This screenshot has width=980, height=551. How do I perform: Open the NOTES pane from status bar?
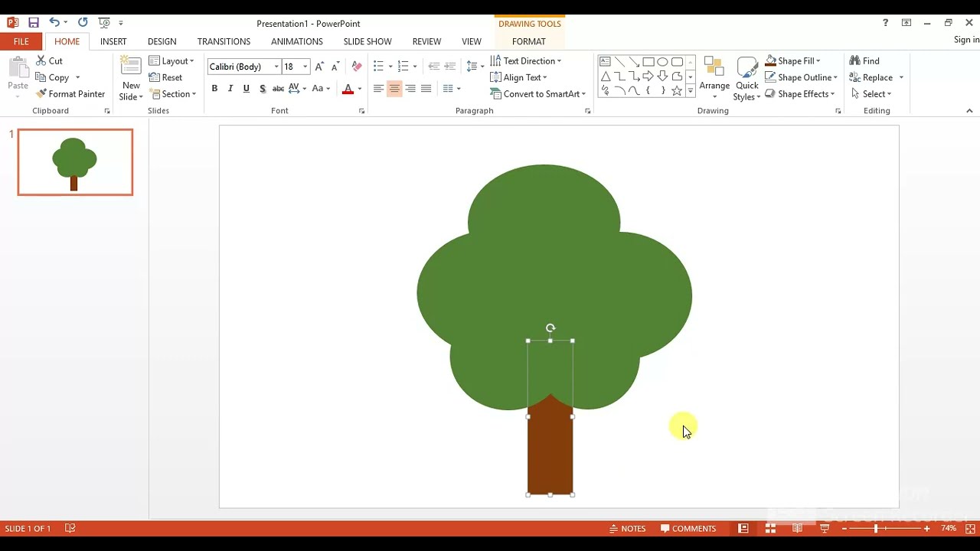pos(627,529)
